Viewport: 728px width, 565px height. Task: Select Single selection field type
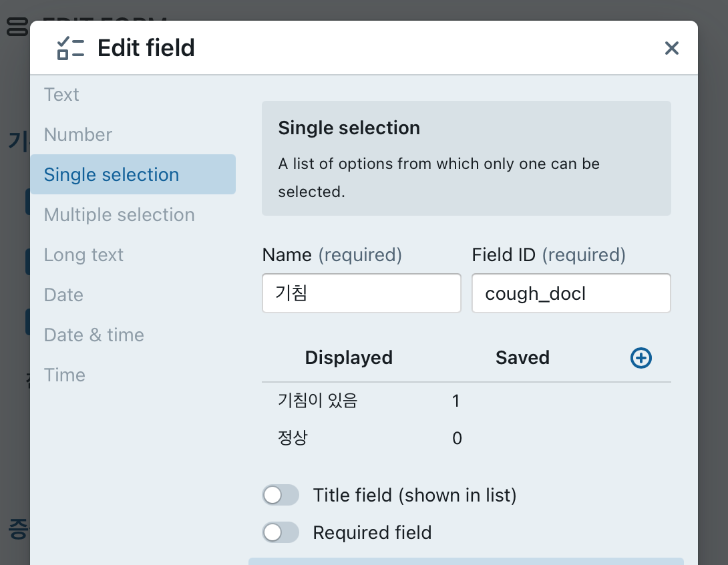112,175
